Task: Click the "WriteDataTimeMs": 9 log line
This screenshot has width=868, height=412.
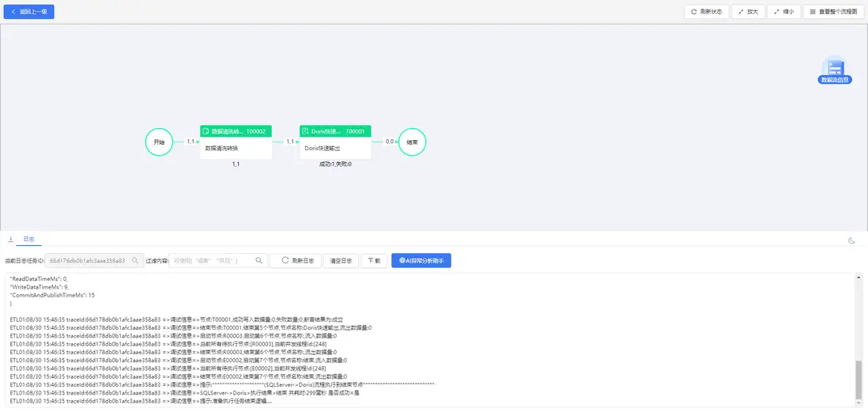Action: [40, 287]
